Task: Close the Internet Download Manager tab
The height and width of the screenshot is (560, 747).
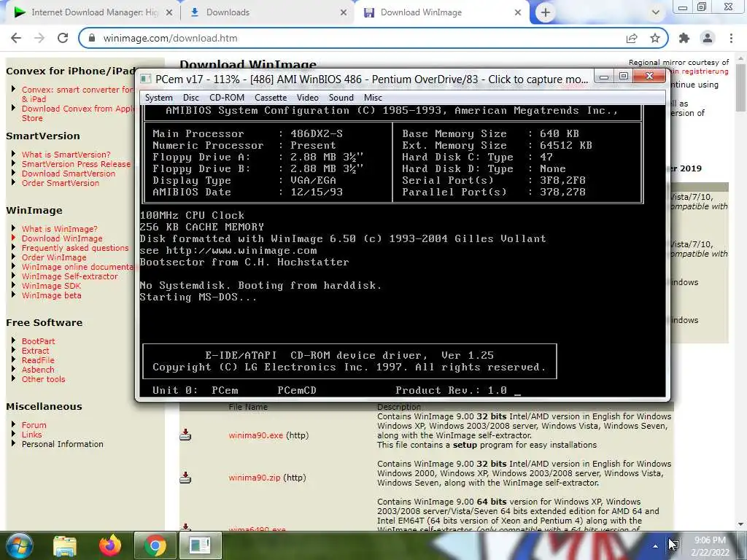Action: 169,12
